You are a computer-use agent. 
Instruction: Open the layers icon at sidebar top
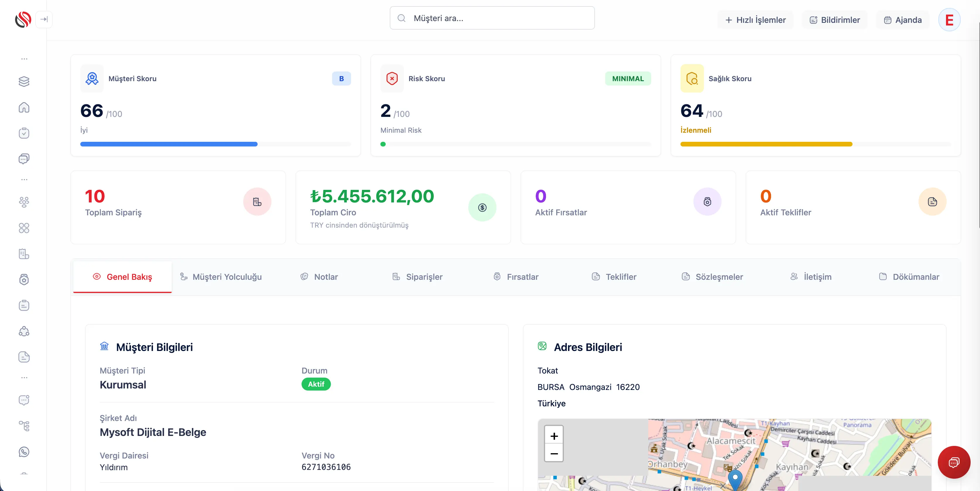coord(24,81)
